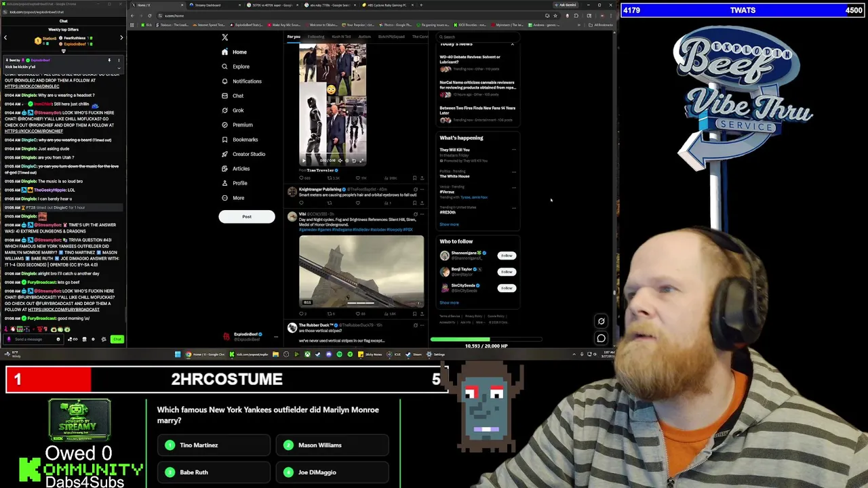Like the Knightranger Publishing post
The width and height of the screenshot is (868, 488).
click(358, 203)
